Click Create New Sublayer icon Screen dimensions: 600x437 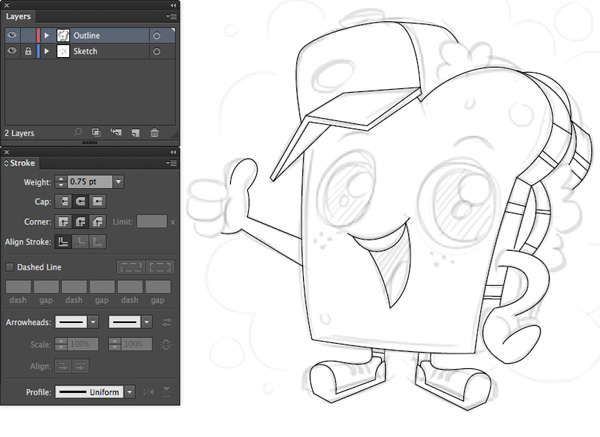pyautogui.click(x=114, y=132)
